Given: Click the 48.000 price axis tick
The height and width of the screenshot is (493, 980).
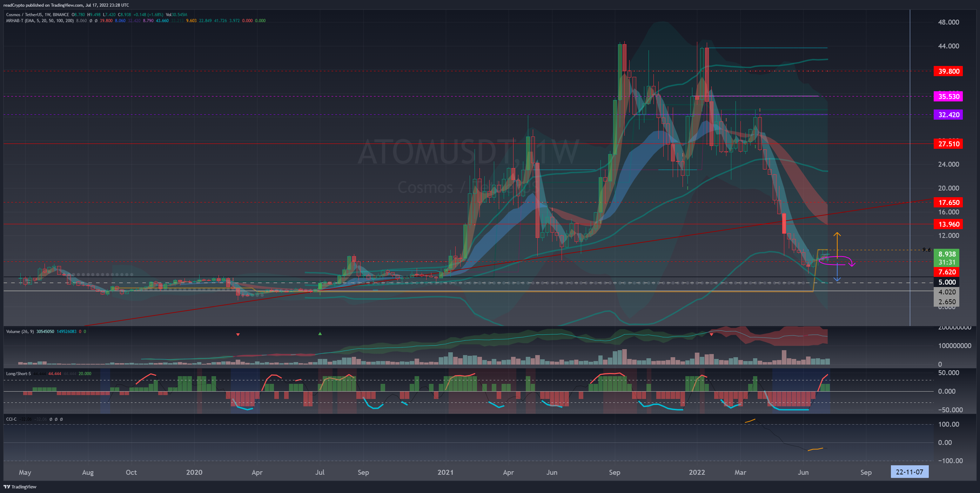Looking at the screenshot, I should tap(948, 22).
